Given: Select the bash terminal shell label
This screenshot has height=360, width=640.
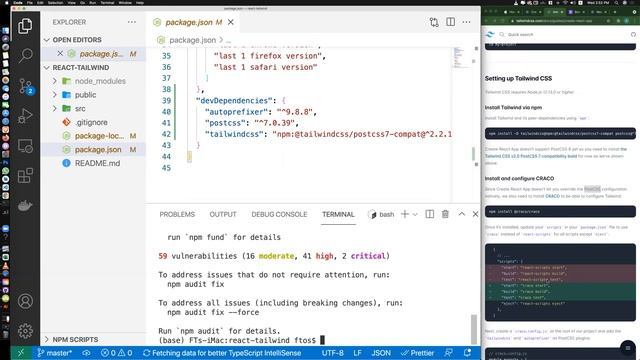Looking at the screenshot, I should (381, 214).
